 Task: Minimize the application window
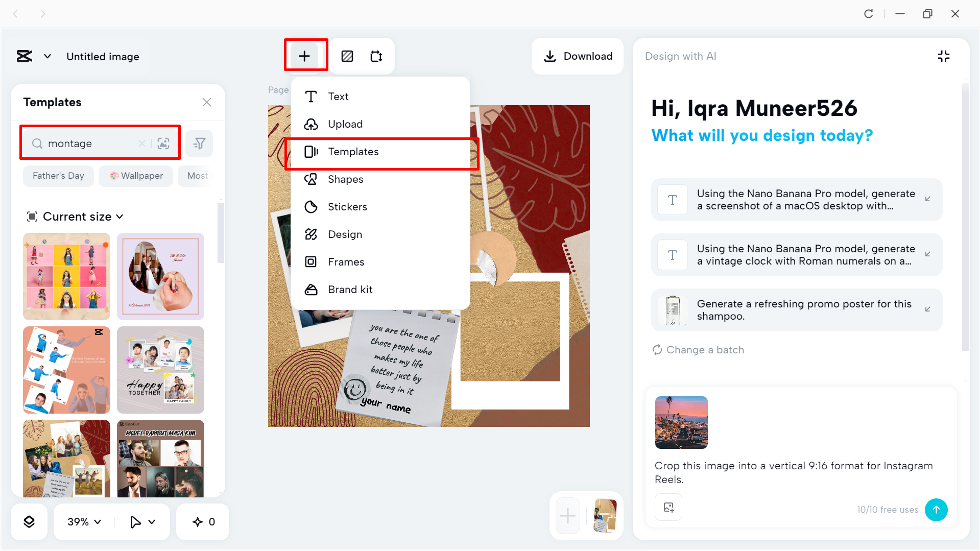pos(900,14)
